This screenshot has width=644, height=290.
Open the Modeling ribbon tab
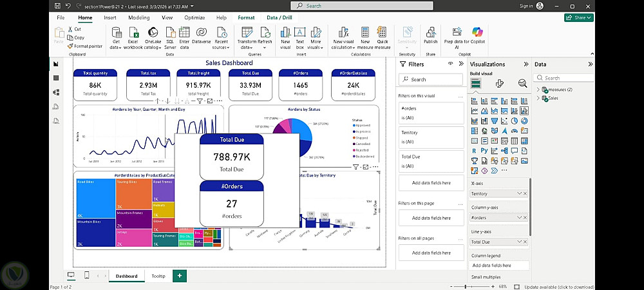point(139,17)
